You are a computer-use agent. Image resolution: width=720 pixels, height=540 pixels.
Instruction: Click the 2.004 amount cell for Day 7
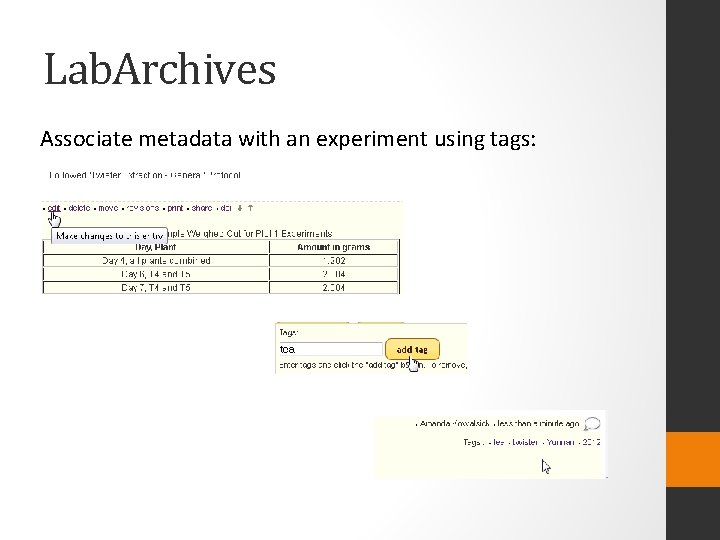point(334,287)
